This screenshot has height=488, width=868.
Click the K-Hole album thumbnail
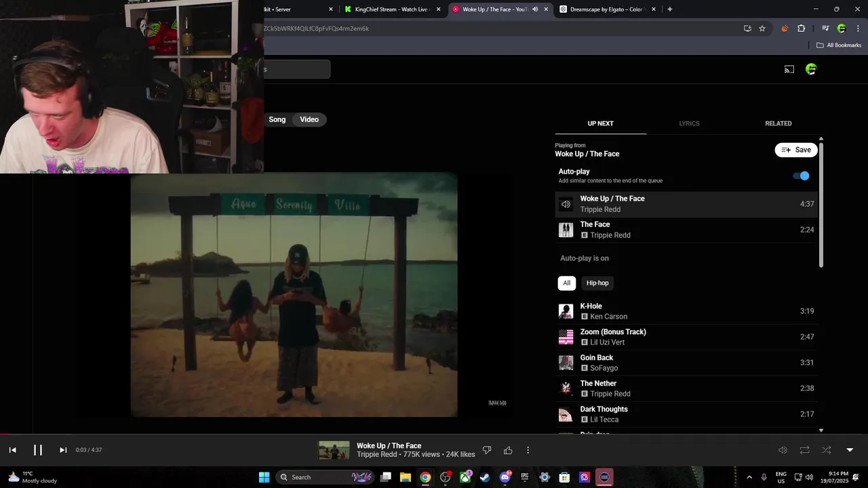[x=566, y=311]
